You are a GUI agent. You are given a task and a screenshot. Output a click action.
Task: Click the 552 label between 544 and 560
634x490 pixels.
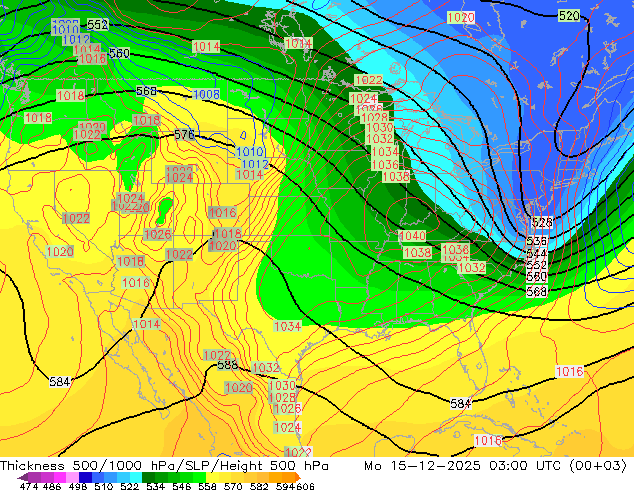click(537, 265)
